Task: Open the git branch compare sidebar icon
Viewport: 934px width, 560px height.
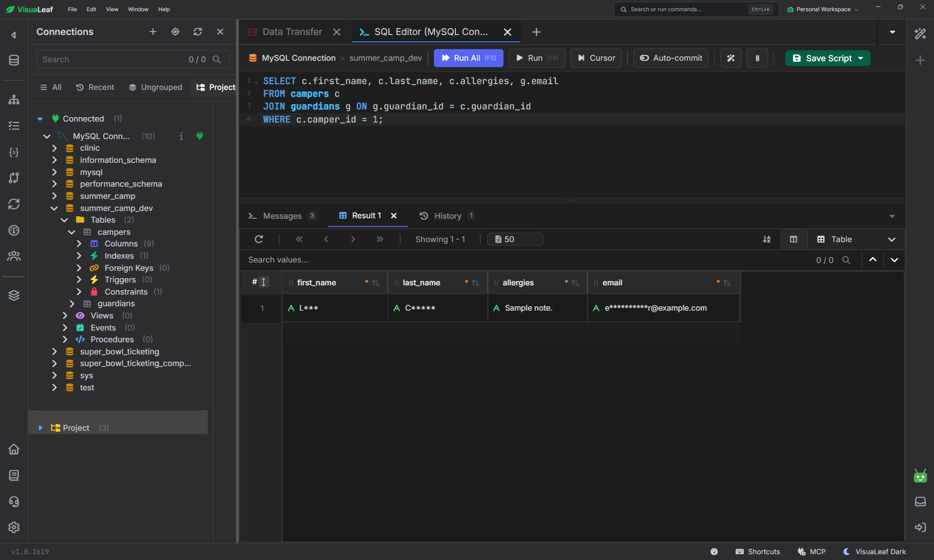Action: click(14, 178)
